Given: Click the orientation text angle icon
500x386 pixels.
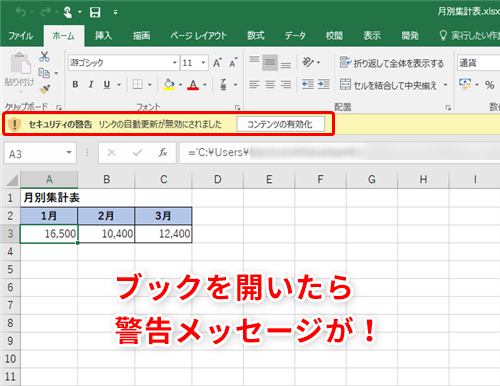Looking at the screenshot, I should click(308, 62).
